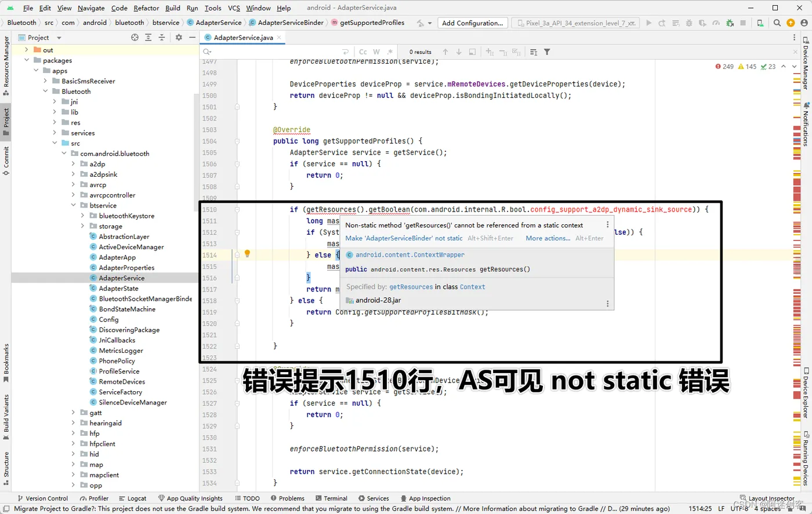This screenshot has height=514, width=812.
Task: Click the Debug app bug icon
Action: coord(689,23)
